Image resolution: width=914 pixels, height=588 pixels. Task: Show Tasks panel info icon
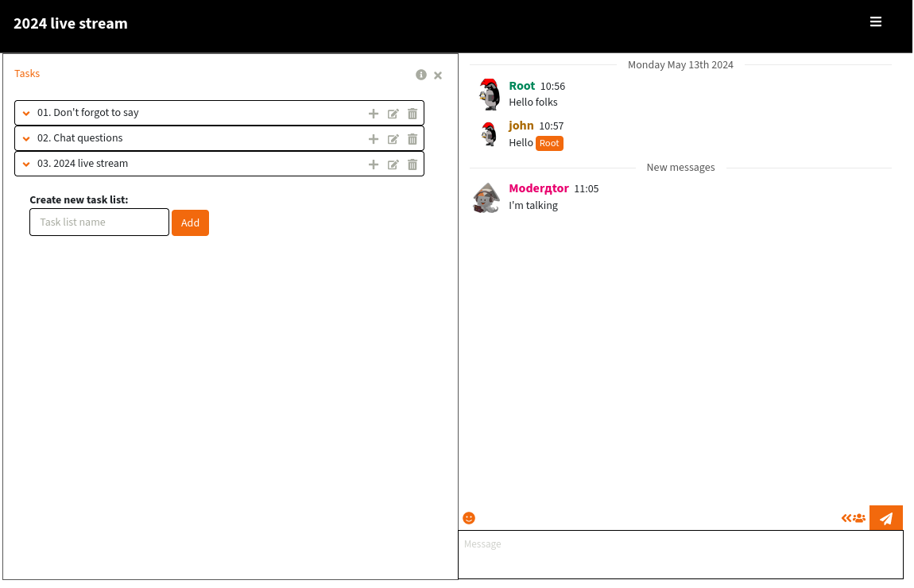[x=421, y=75]
